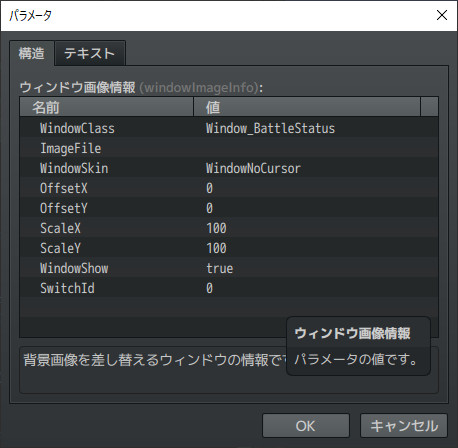Select the OffsetX row name

click(x=64, y=188)
